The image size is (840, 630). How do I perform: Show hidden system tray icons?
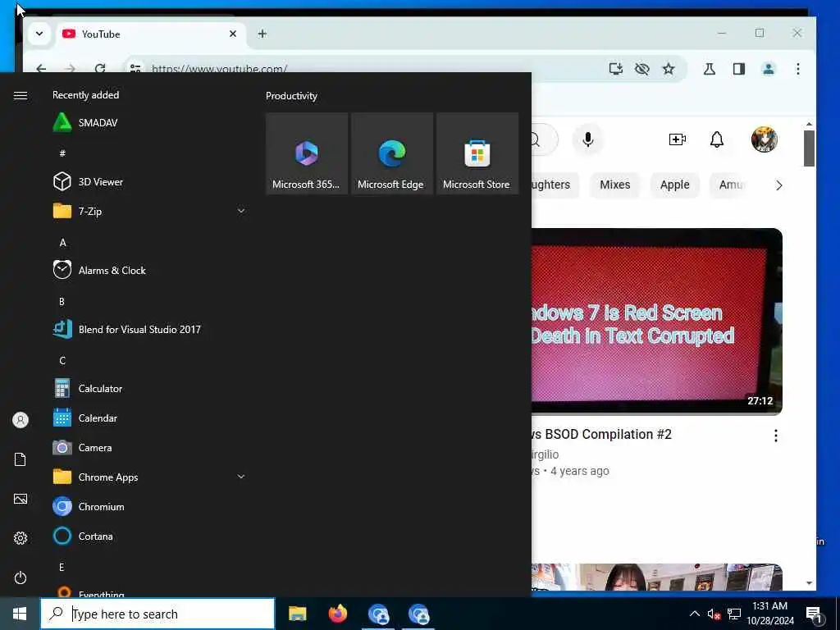(x=694, y=614)
